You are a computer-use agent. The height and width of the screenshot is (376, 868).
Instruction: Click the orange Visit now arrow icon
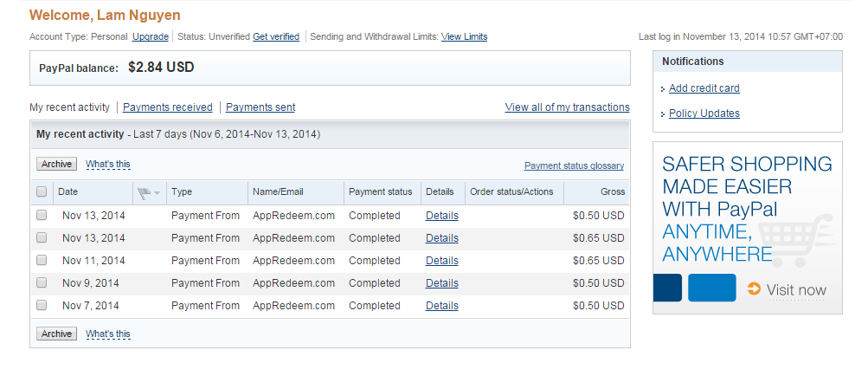pyautogui.click(x=755, y=289)
